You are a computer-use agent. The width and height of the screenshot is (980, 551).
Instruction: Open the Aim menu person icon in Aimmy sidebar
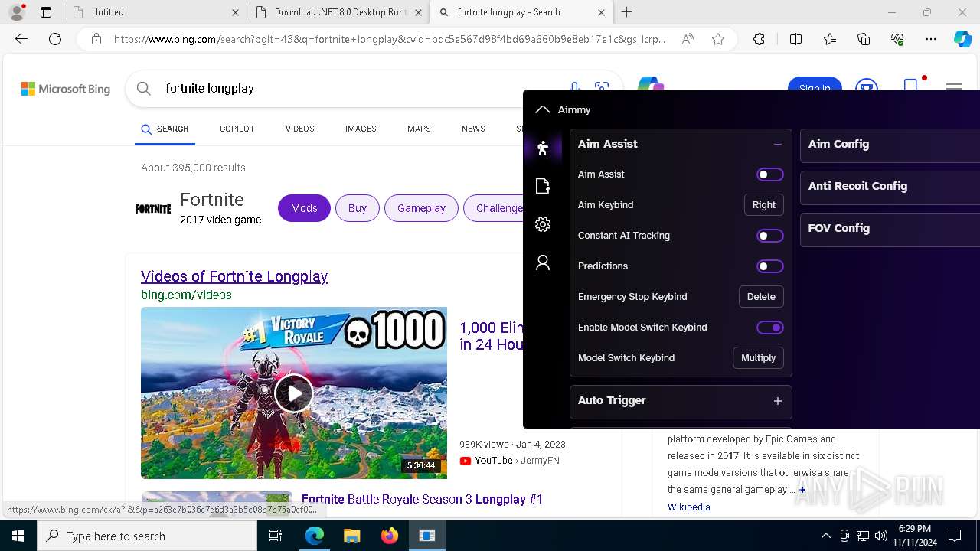click(543, 148)
